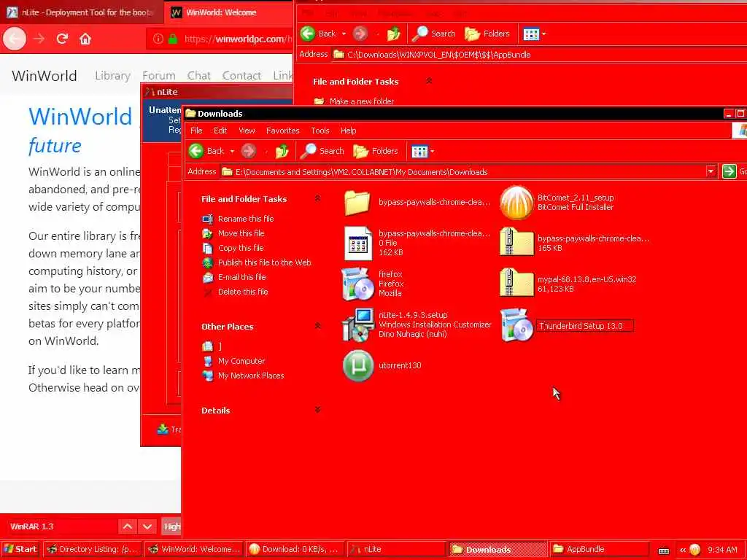Click Move this file task
The width and height of the screenshot is (747, 560).
241,233
